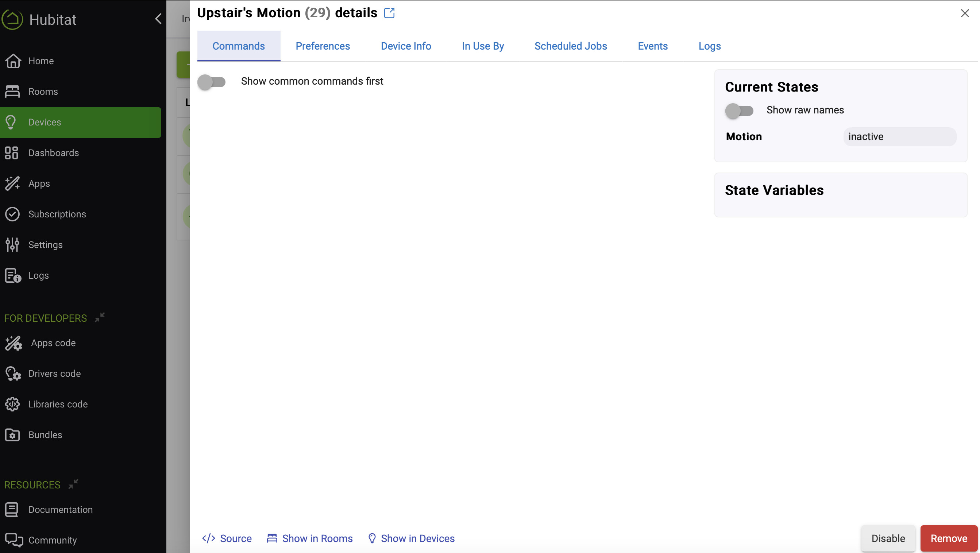980x553 pixels.
Task: Open the Dashboards grid icon
Action: [12, 153]
